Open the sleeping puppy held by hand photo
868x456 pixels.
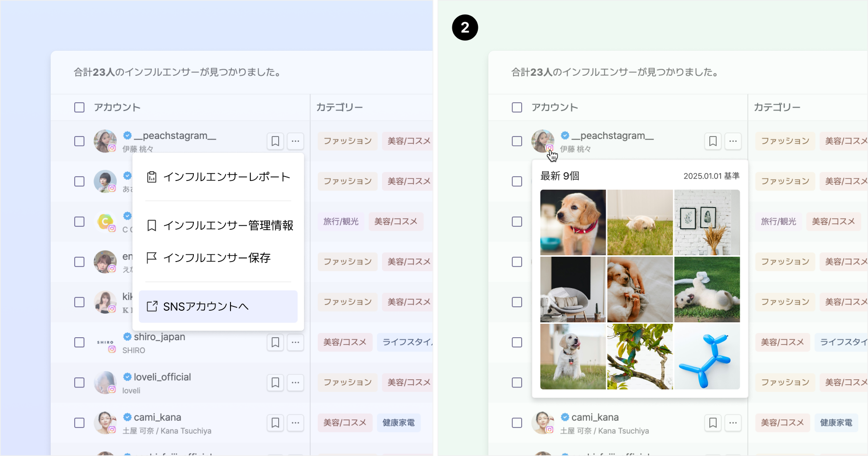[x=640, y=290]
